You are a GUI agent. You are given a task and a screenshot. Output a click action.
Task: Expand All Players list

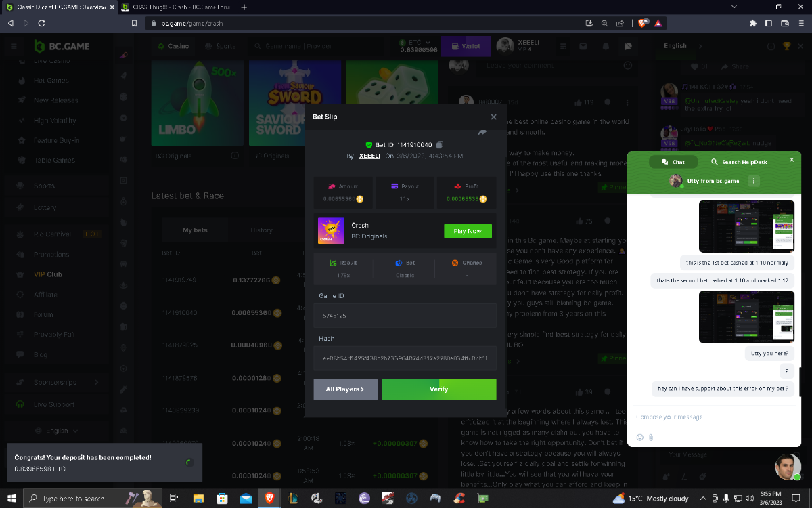tap(345, 389)
